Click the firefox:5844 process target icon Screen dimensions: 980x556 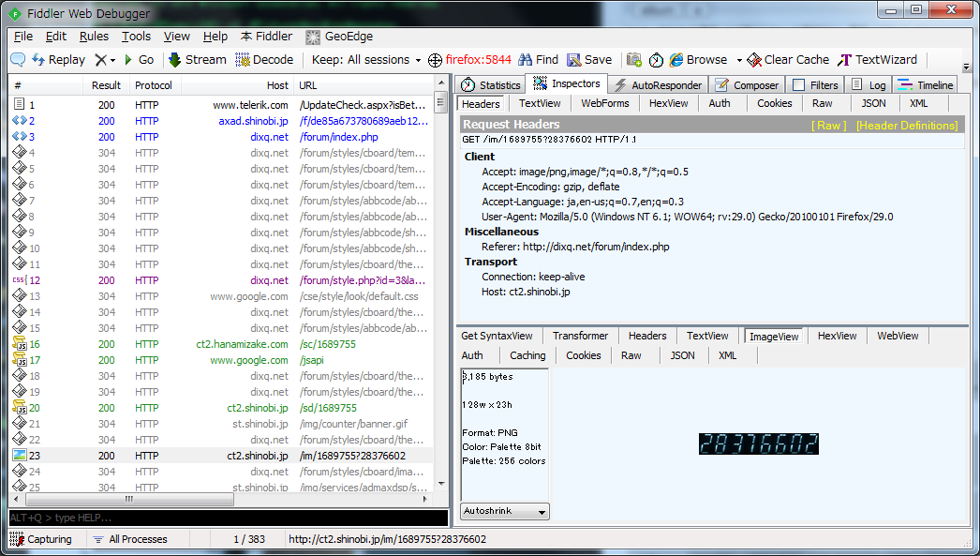[x=435, y=60]
